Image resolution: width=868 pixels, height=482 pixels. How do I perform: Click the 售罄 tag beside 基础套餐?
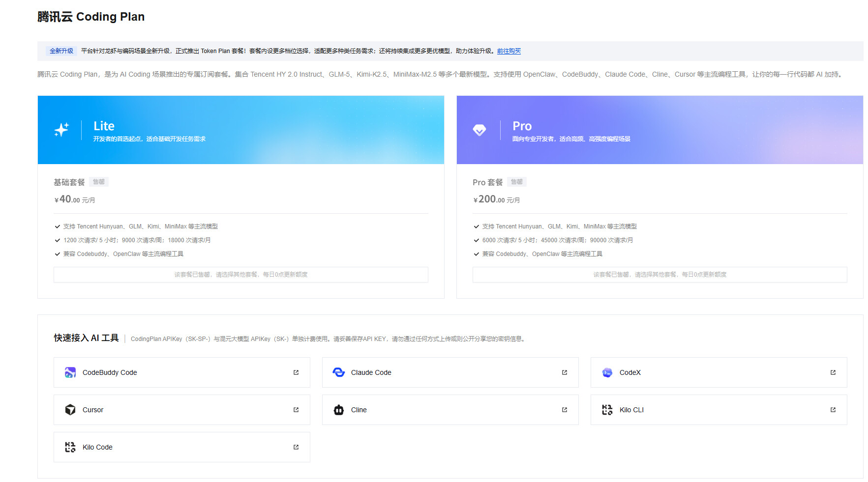pos(99,182)
